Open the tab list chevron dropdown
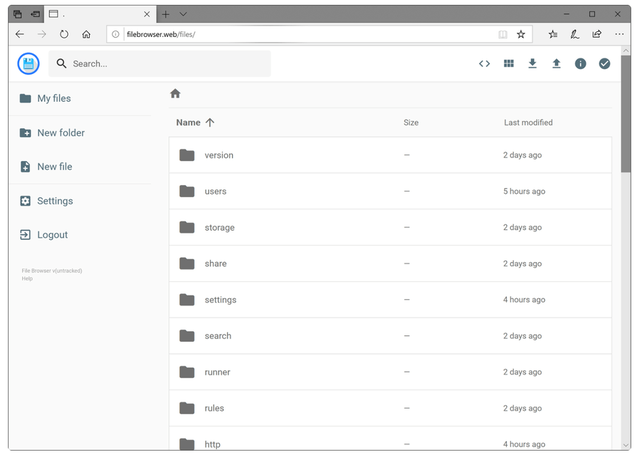Image resolution: width=640 pixels, height=455 pixels. (x=183, y=14)
